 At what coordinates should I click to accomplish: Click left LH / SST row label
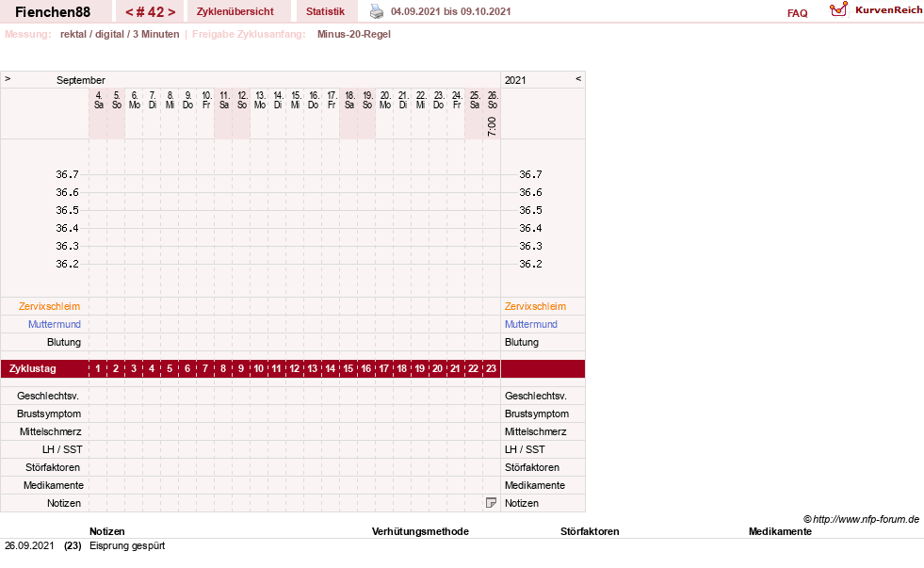tap(62, 449)
